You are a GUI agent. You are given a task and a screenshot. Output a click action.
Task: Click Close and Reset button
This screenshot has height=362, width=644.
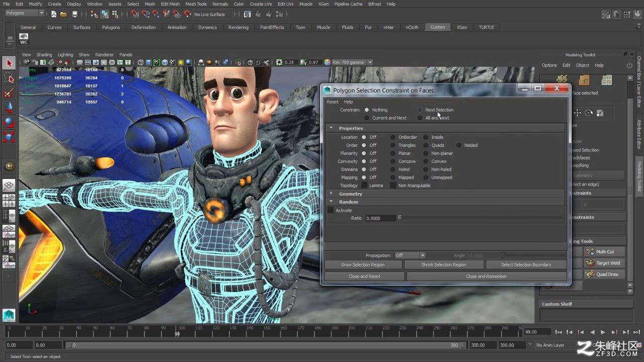point(364,276)
